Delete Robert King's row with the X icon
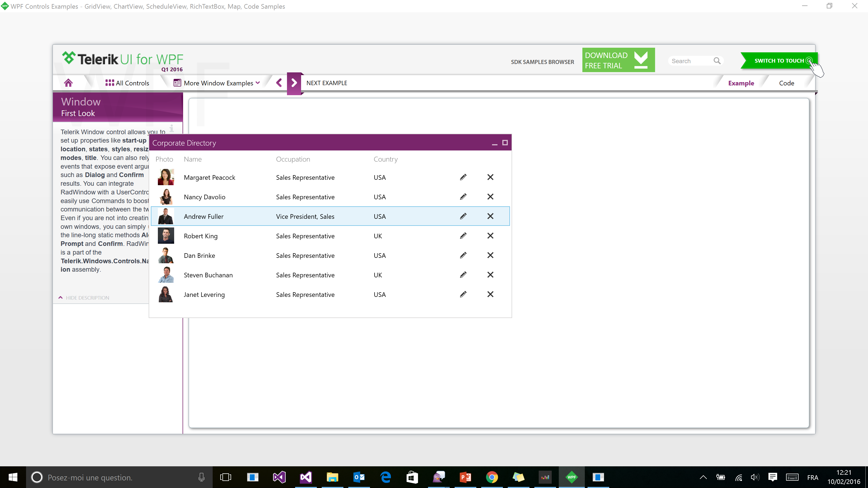The width and height of the screenshot is (868, 488). point(490,236)
